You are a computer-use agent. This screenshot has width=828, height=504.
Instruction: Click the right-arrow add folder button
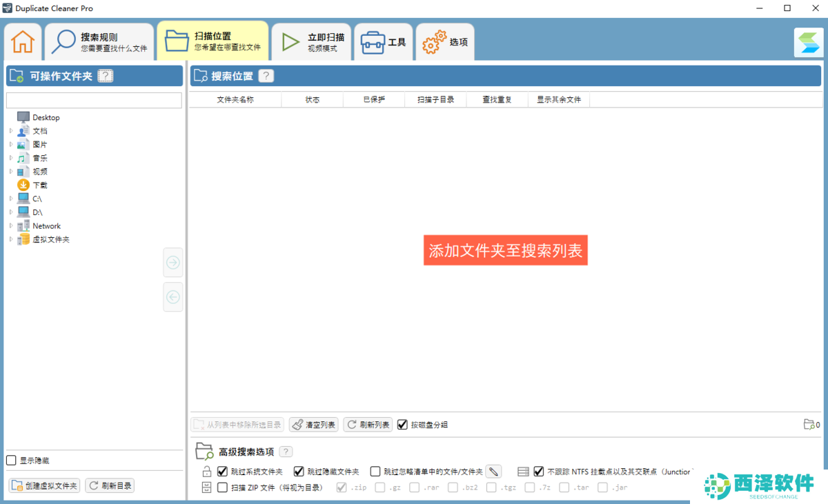[173, 263]
